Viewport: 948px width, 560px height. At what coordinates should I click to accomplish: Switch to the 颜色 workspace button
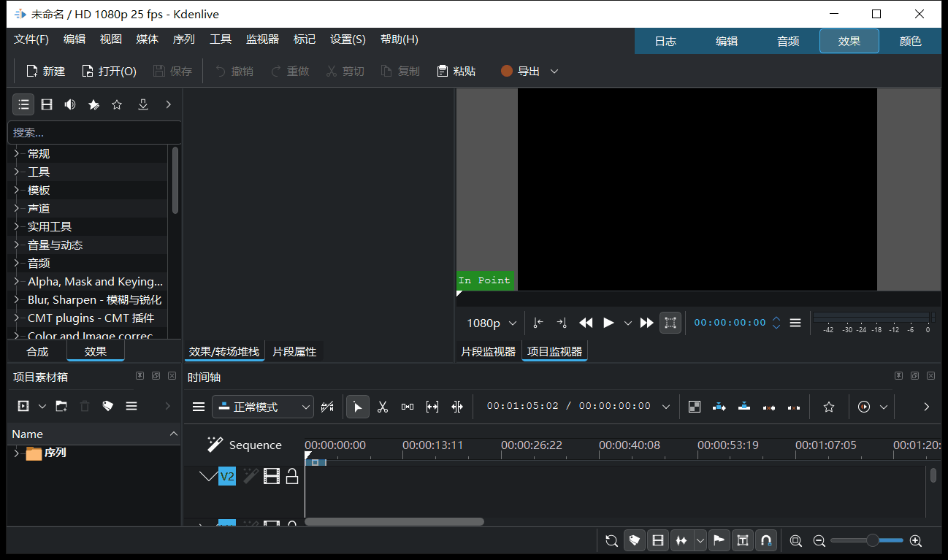coord(910,41)
